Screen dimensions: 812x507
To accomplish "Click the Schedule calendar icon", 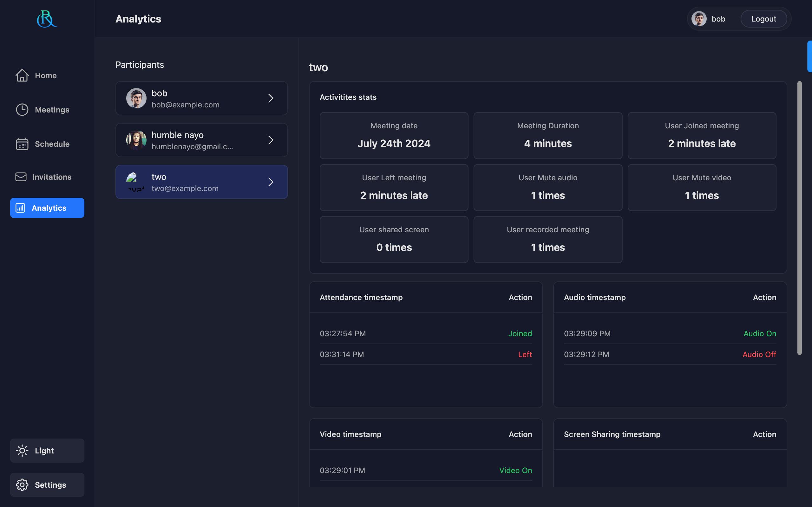I will click(22, 144).
